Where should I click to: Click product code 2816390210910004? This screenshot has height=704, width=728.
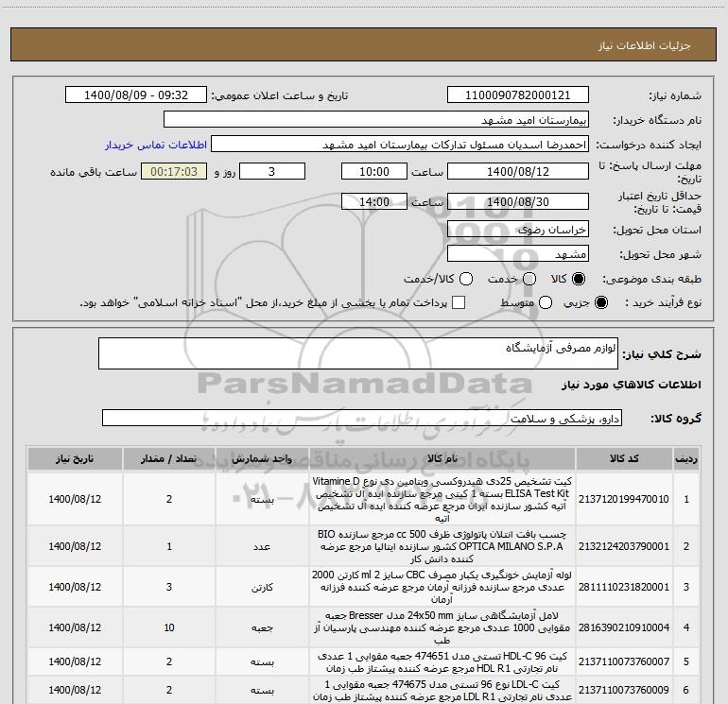tap(624, 627)
